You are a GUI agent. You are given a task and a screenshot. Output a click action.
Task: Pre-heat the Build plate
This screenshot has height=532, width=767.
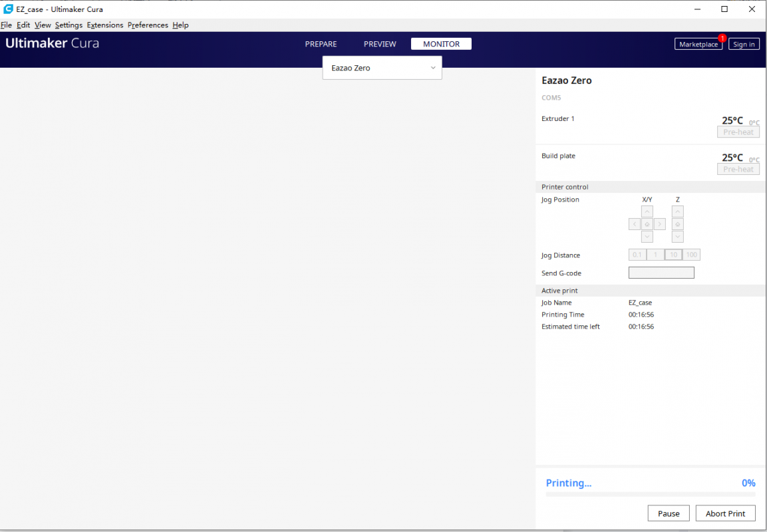tap(738, 169)
